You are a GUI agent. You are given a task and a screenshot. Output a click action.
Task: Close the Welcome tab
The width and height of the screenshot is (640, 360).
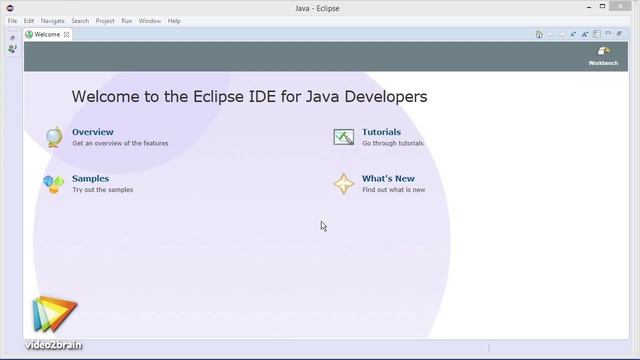[66, 35]
